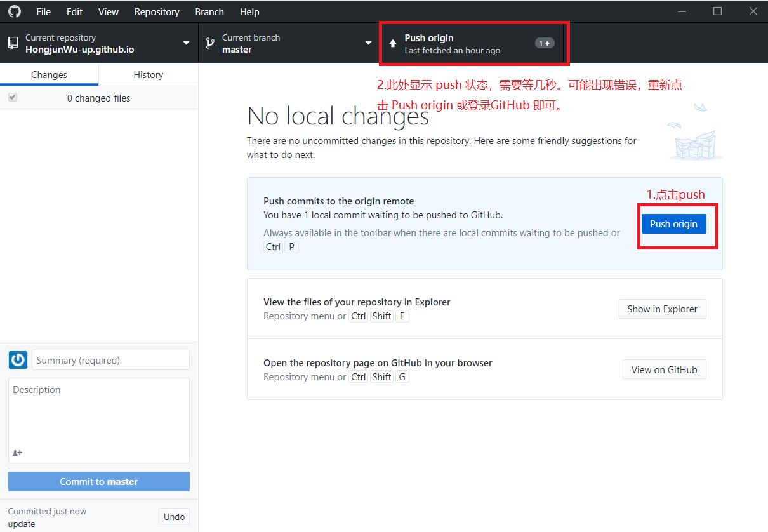Click the blue Push origin button

(673, 224)
